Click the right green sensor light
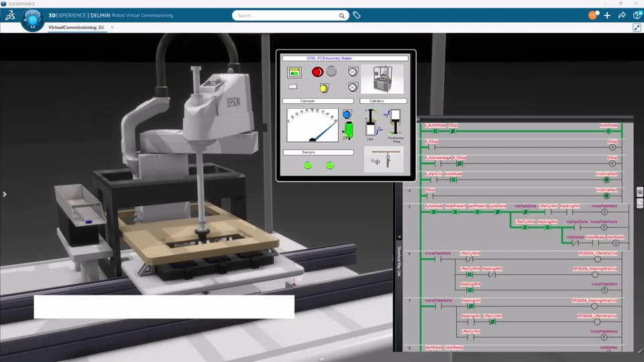The width and height of the screenshot is (644, 362). point(329,166)
